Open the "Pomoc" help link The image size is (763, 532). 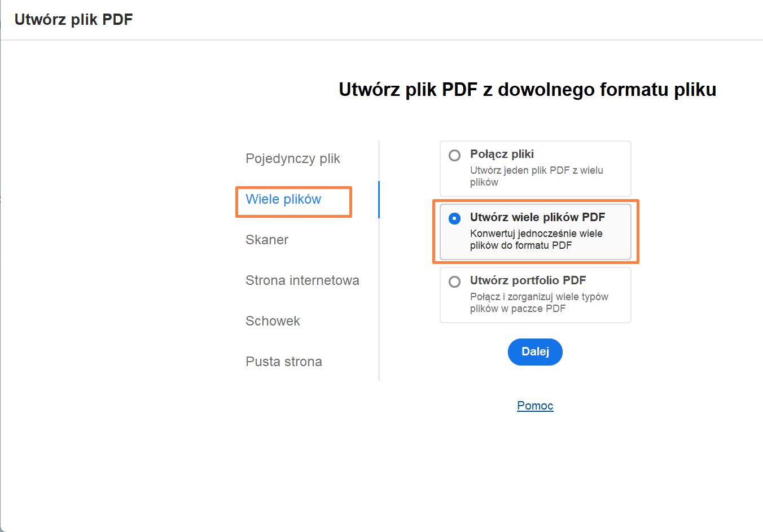(x=534, y=406)
